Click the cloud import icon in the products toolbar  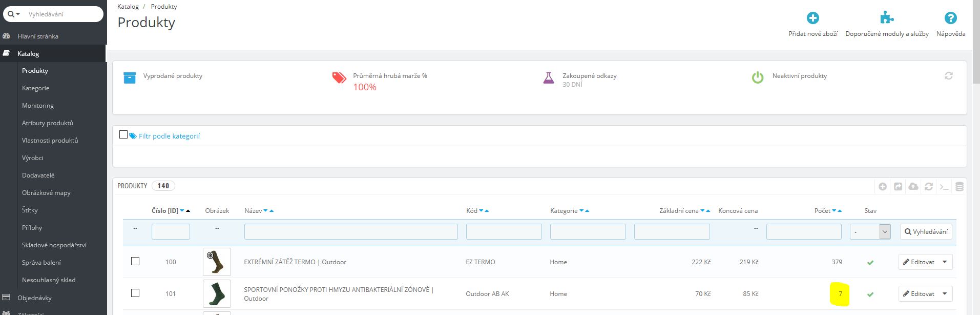click(913, 187)
